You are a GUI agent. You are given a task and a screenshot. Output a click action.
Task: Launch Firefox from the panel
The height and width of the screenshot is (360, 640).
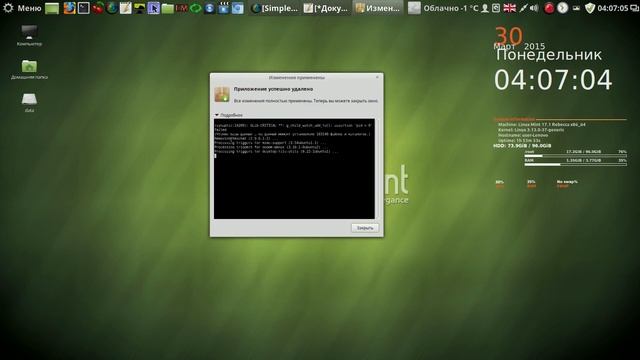click(x=69, y=8)
